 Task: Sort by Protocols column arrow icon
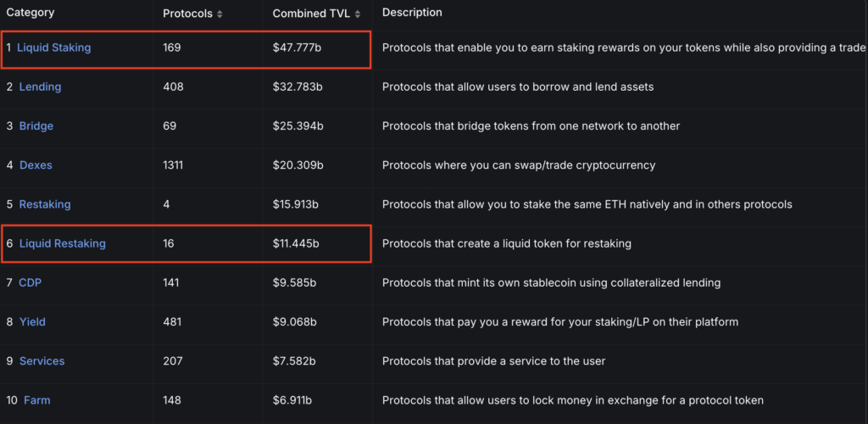pos(220,14)
